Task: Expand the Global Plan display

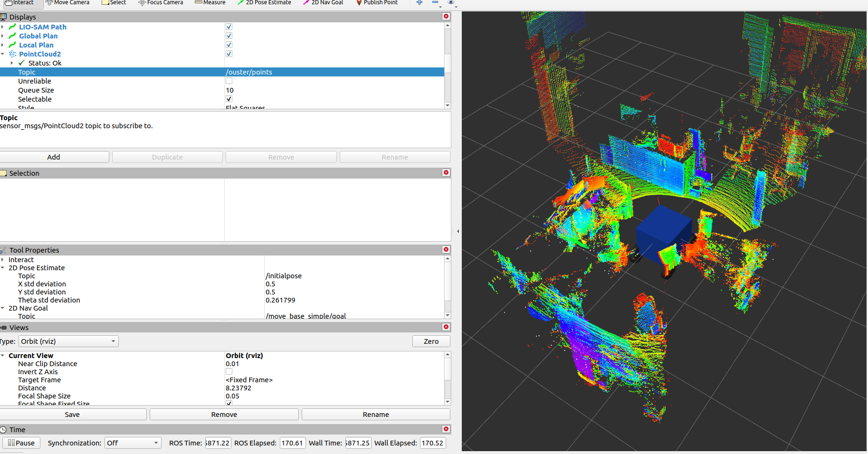Action: click(x=3, y=36)
